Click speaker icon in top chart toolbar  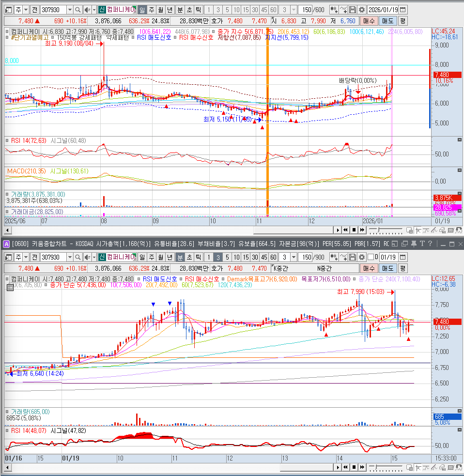tap(87, 10)
